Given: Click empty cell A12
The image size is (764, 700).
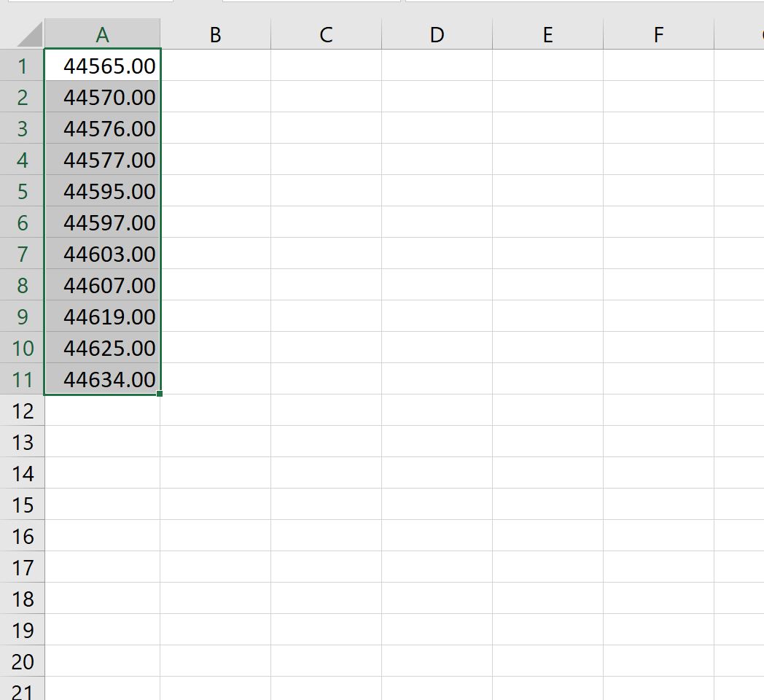Looking at the screenshot, I should point(102,410).
